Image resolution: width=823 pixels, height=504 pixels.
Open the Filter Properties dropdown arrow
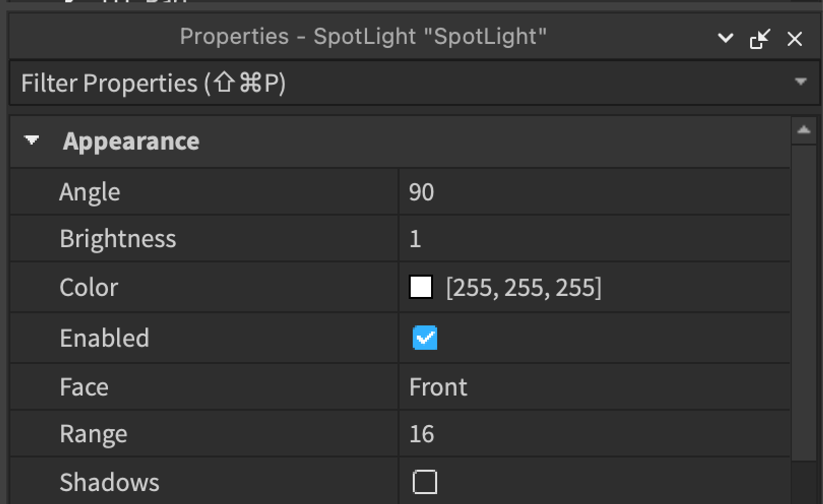click(801, 82)
